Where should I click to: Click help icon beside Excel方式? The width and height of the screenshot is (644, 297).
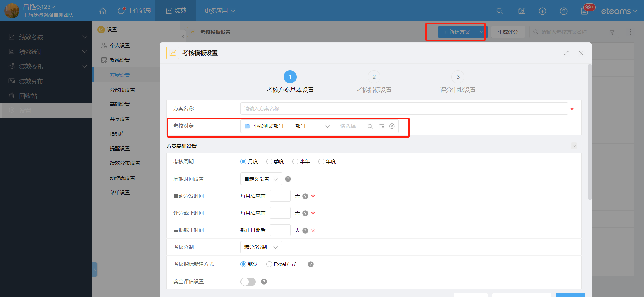(x=311, y=264)
